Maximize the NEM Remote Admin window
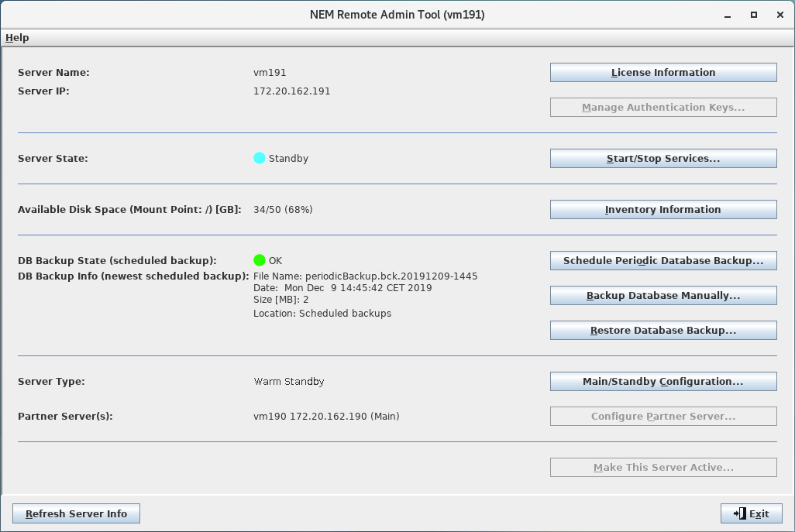Image resolution: width=795 pixels, height=532 pixels. 753,15
